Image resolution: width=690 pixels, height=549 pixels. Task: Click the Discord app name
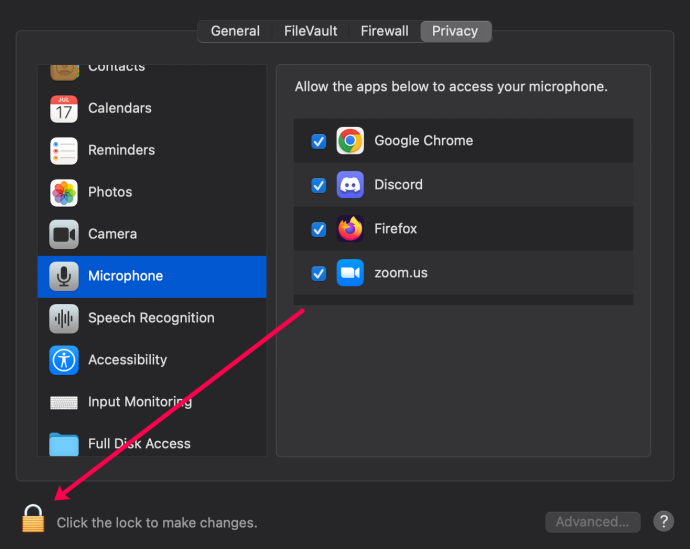coord(399,185)
